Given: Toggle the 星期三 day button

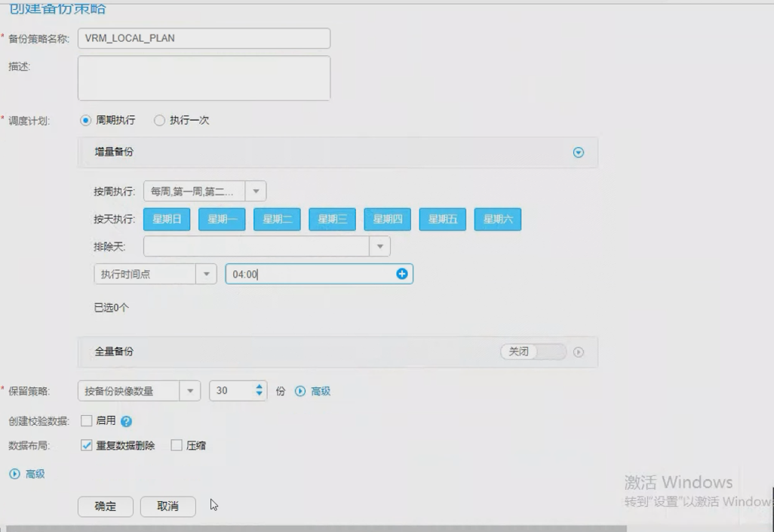Looking at the screenshot, I should pyautogui.click(x=332, y=220).
